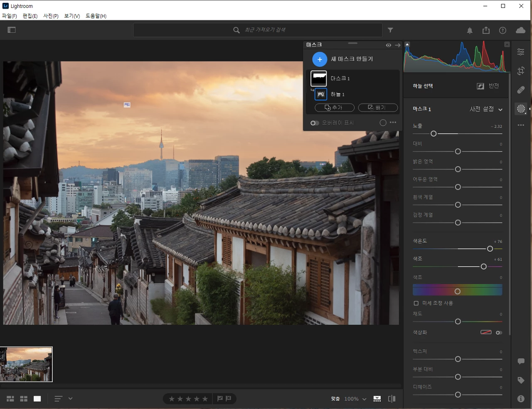Open the Masking tool icon
Viewport: 532px width, 409px height.
tap(521, 109)
